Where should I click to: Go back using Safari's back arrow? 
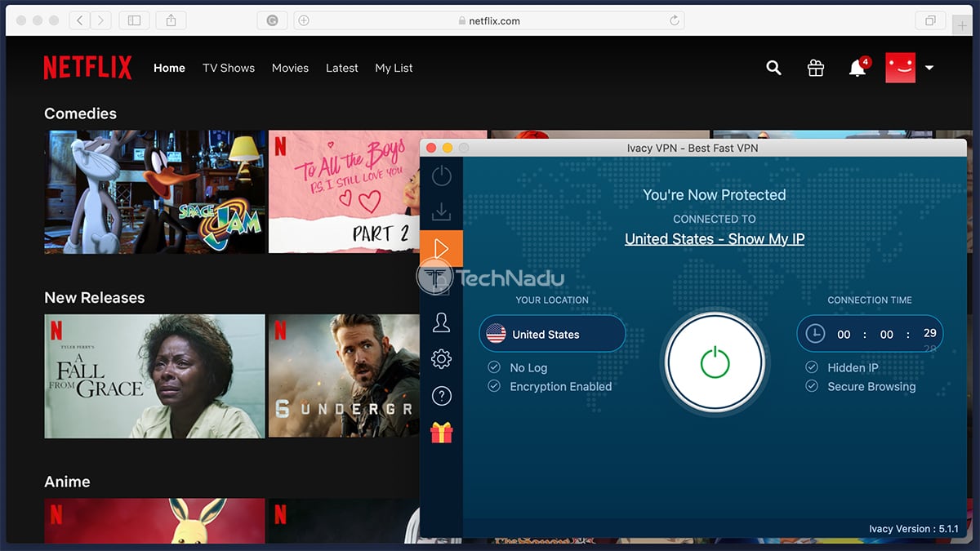coord(80,20)
